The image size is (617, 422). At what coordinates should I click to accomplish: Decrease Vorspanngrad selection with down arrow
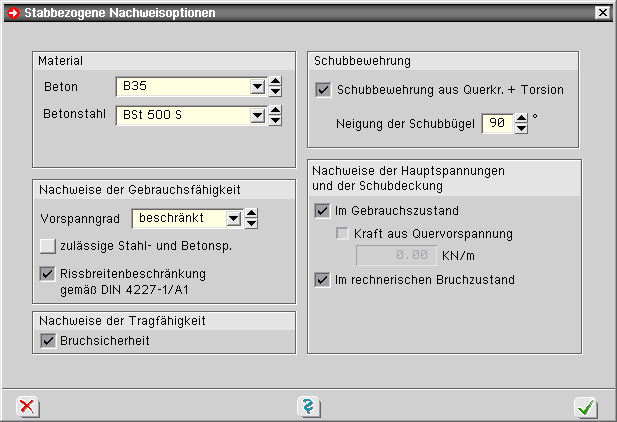point(251,223)
